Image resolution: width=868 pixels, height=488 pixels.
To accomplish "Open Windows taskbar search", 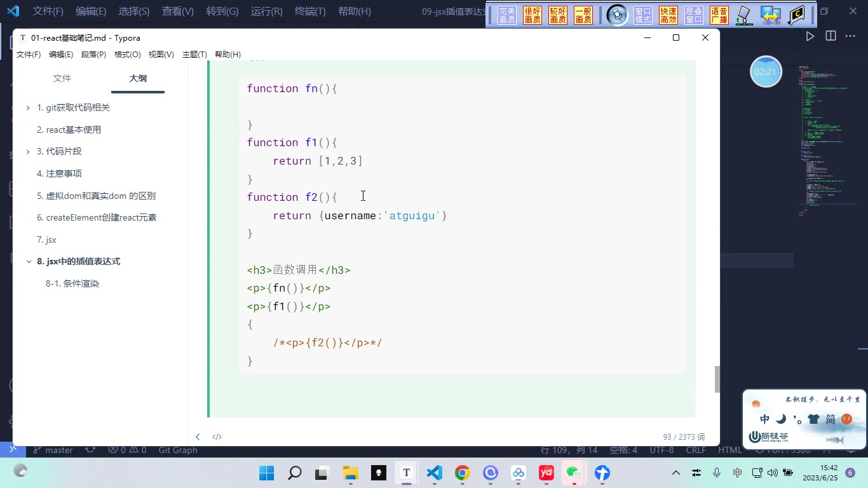I will [294, 473].
